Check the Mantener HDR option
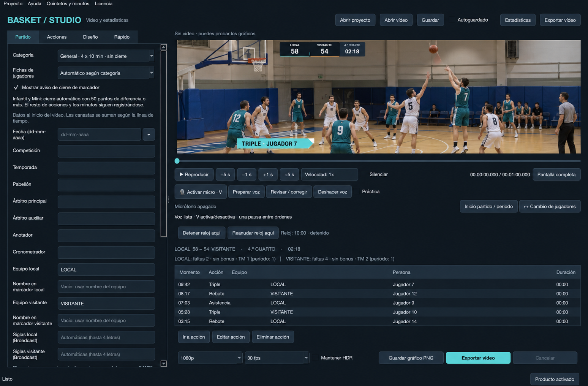Viewport: 588px width, 386px height. [316, 358]
